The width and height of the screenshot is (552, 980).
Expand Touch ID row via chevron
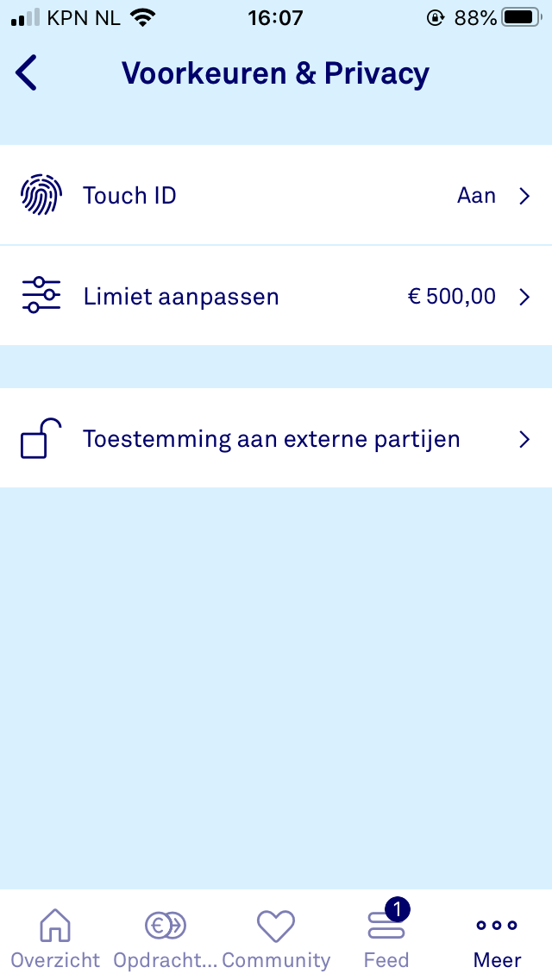pos(524,196)
